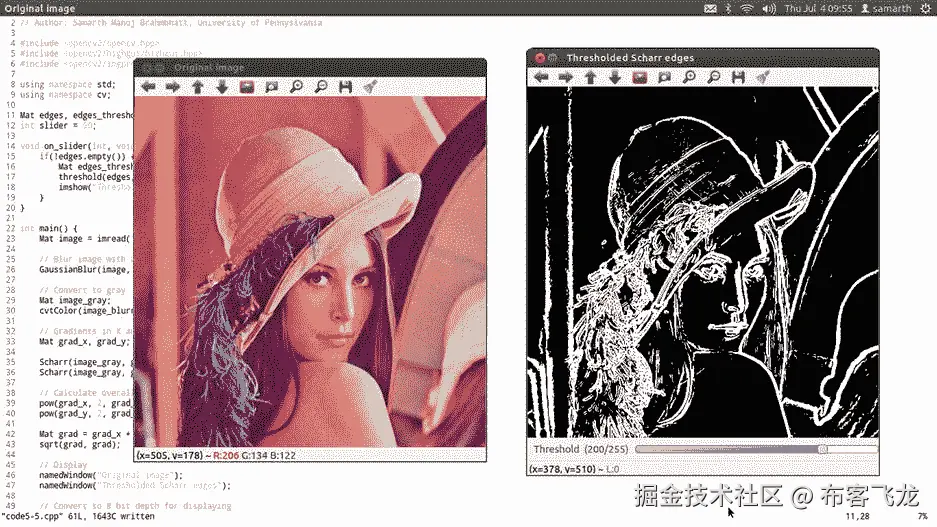
Task: Click the coordinate status bar of Thresholded window
Action: (703, 469)
